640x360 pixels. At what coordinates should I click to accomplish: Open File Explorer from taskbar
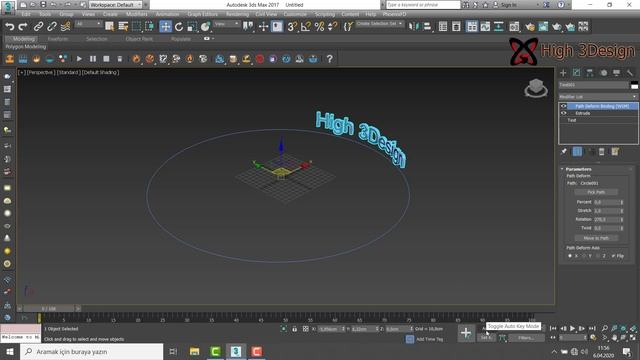pyautogui.click(x=194, y=351)
